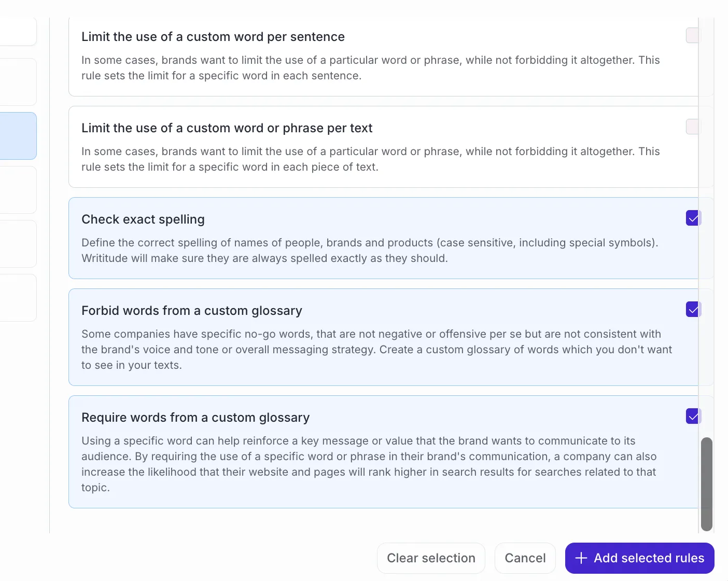This screenshot has height=581, width=728.
Task: Click the vertical scrollbar thumb
Action: [706, 483]
